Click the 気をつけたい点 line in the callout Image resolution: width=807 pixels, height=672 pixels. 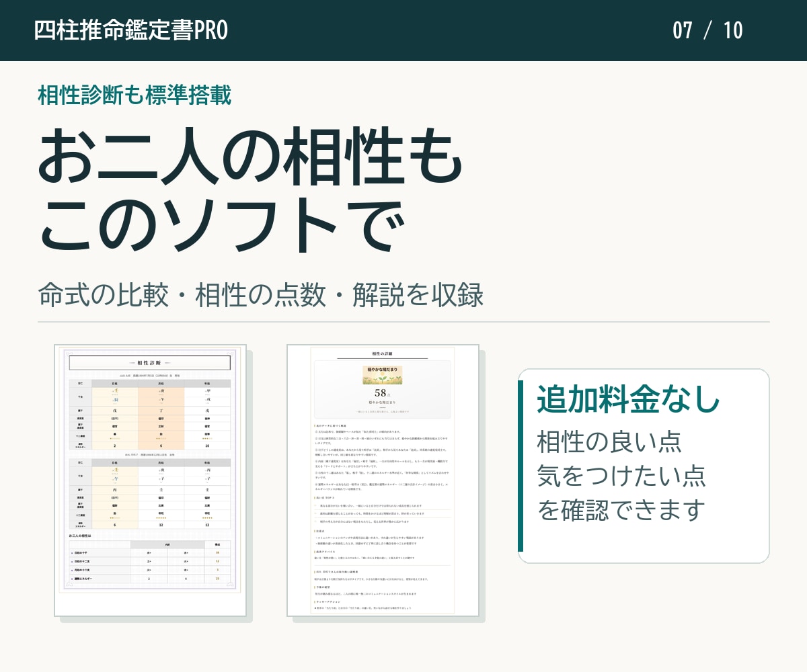[x=622, y=476]
